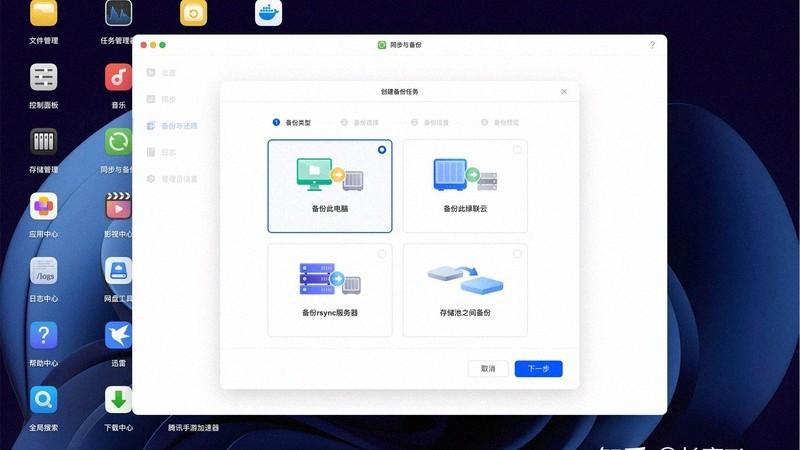
Task: Select the 备份此电脑 radio button
Action: tap(382, 149)
